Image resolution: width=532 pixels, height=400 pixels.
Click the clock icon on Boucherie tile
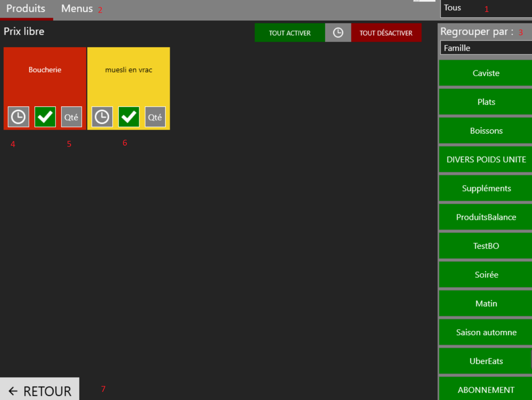(18, 117)
